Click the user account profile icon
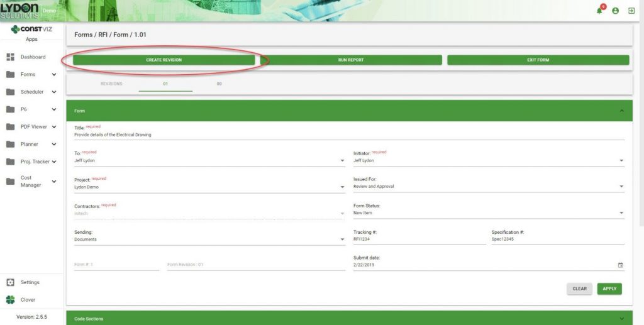644x325 pixels. point(615,11)
